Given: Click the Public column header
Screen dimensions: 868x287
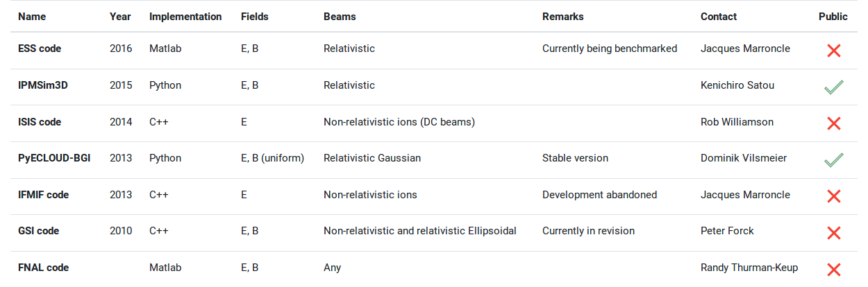Looking at the screenshot, I should [x=833, y=17].
